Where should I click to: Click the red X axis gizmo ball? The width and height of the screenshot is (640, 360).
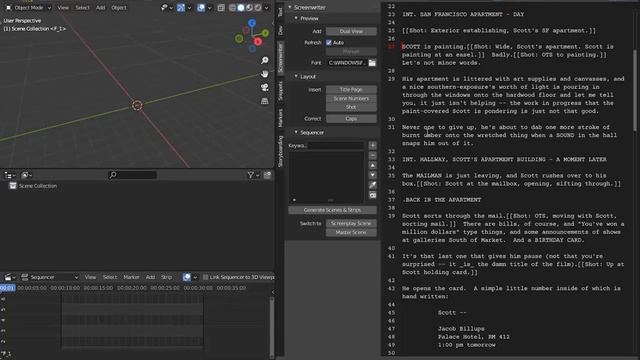pos(258,41)
